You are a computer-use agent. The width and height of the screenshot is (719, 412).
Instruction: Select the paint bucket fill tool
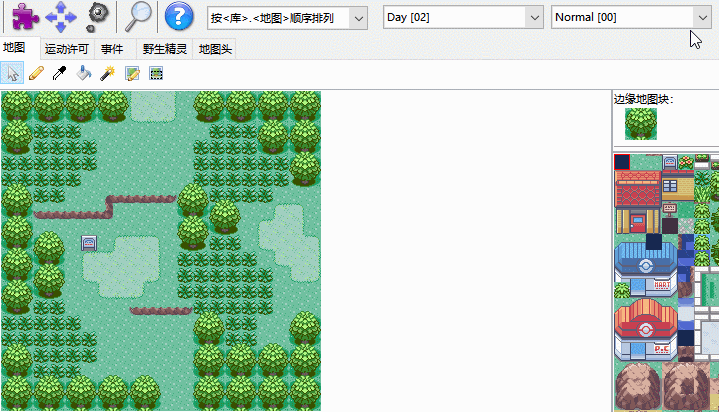coord(83,73)
